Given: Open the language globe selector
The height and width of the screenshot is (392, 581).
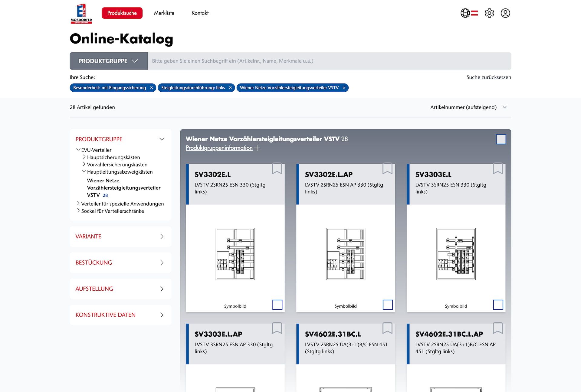Looking at the screenshot, I should tap(465, 13).
